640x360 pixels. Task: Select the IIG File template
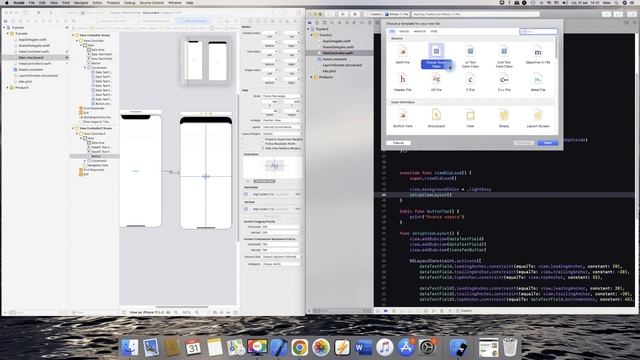click(436, 82)
